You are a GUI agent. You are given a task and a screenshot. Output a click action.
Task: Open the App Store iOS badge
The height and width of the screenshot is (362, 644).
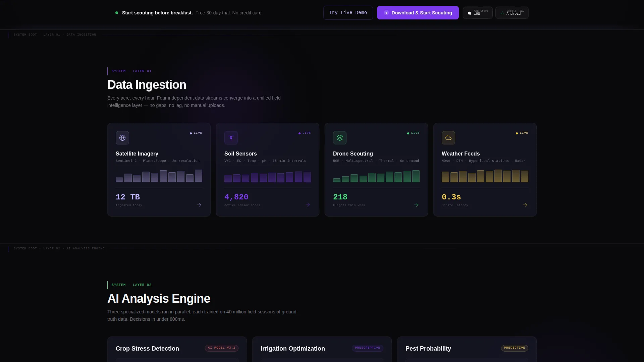click(478, 13)
